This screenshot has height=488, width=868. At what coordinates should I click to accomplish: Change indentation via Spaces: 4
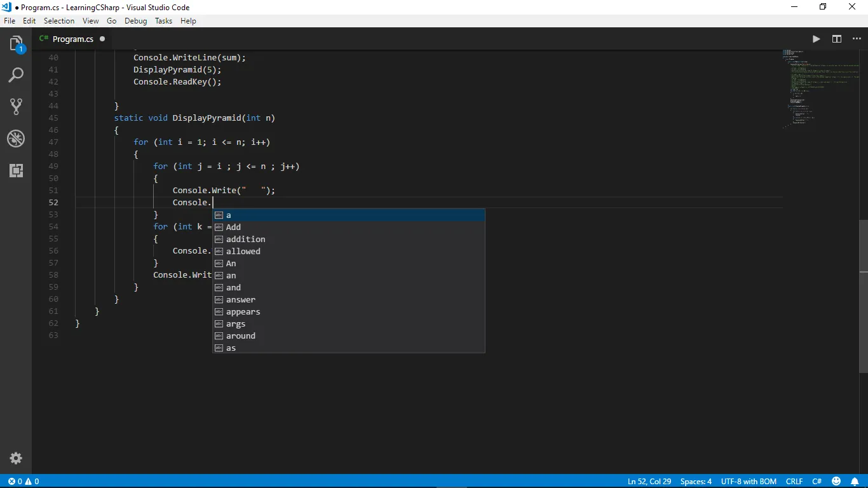(x=696, y=482)
